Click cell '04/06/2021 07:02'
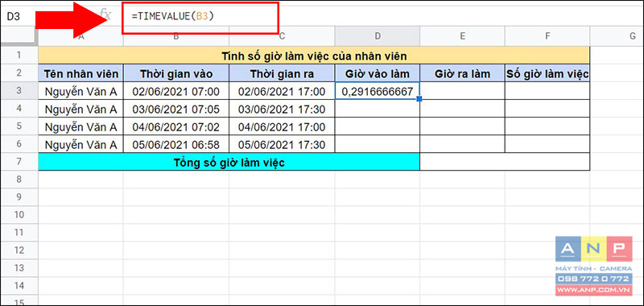Image resolution: width=644 pixels, height=306 pixels. pos(176,126)
